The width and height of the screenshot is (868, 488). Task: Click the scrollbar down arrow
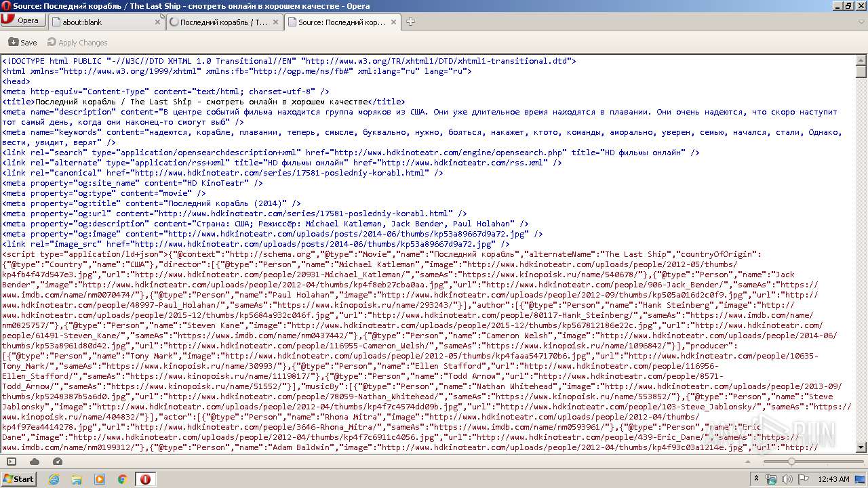click(861, 447)
